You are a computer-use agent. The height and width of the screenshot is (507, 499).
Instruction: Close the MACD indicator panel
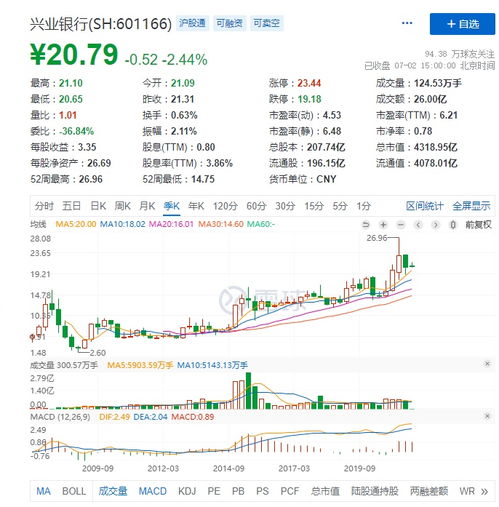(x=487, y=416)
